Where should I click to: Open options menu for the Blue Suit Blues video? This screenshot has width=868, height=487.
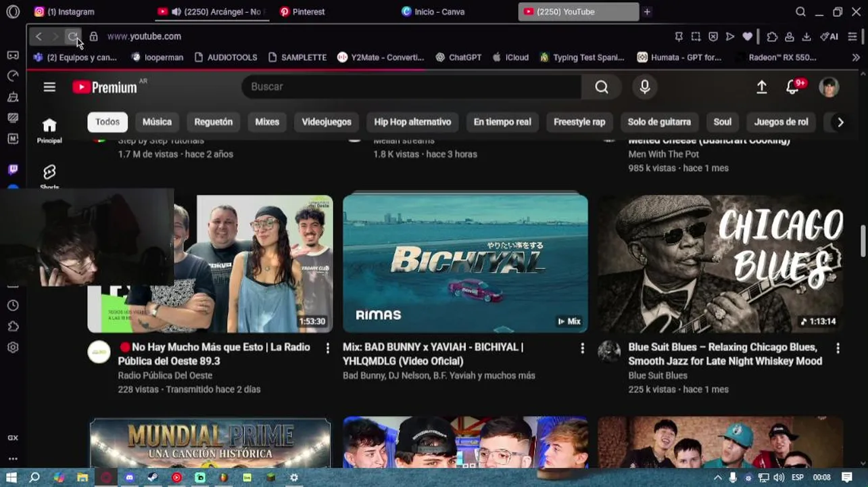[838, 348]
